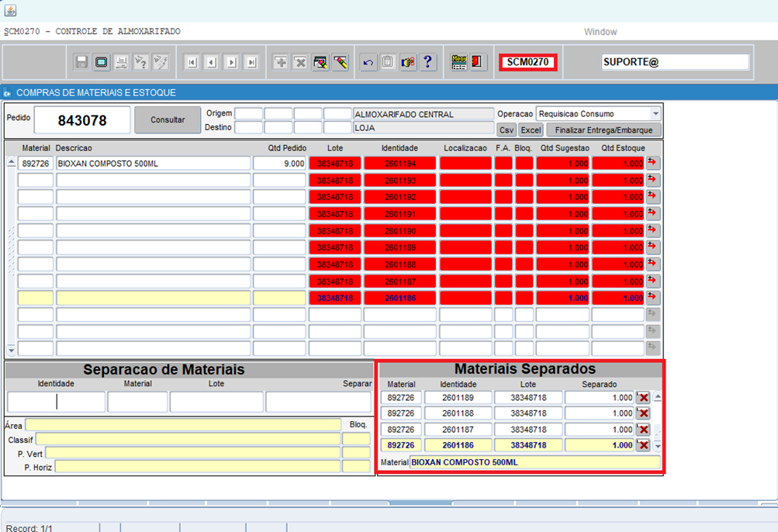Delete separated item 2601186 using red X

(x=643, y=445)
